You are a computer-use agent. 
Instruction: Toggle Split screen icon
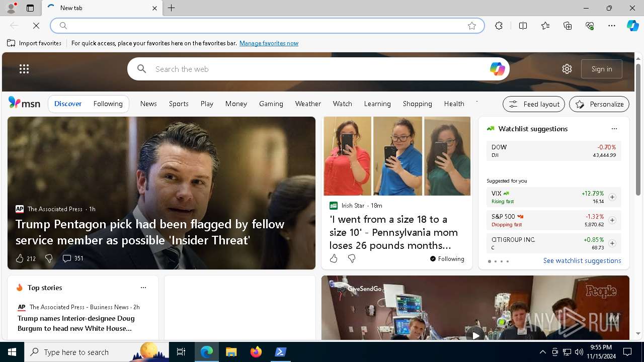tap(523, 26)
